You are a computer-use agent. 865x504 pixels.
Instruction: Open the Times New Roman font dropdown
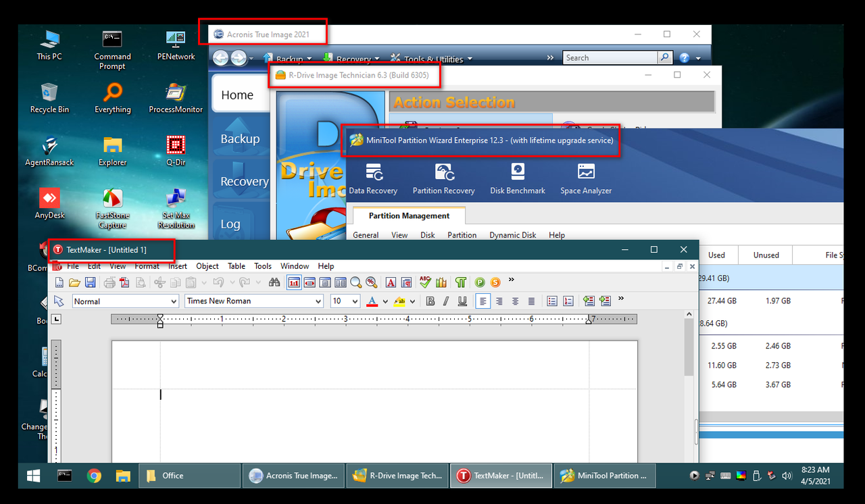click(x=319, y=301)
